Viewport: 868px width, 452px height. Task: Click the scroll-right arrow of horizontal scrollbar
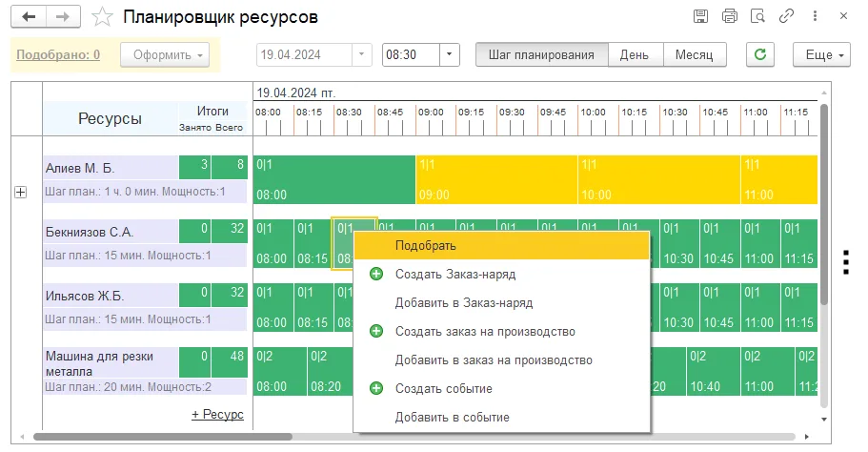coord(807,437)
